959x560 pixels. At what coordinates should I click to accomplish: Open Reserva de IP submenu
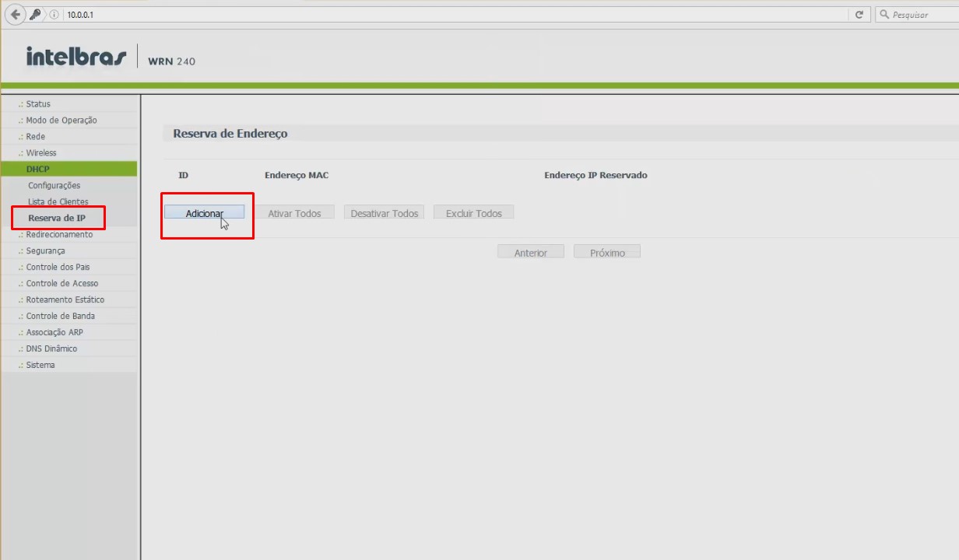tap(56, 218)
